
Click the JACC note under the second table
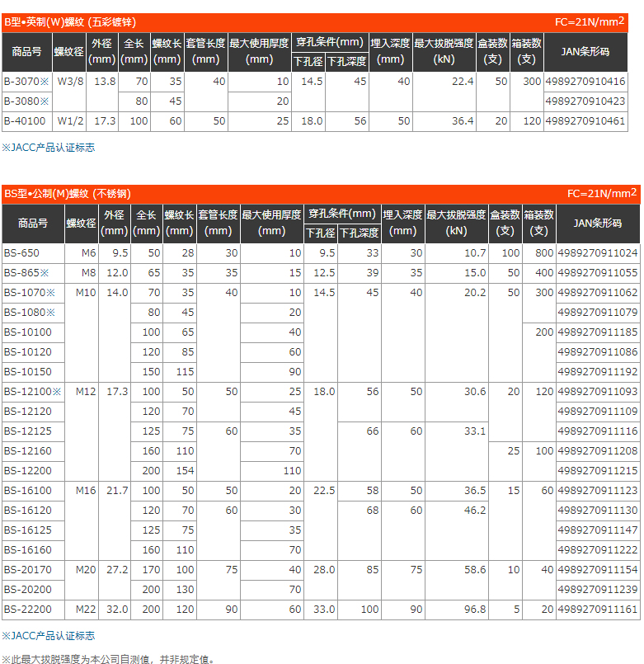pos(49,636)
